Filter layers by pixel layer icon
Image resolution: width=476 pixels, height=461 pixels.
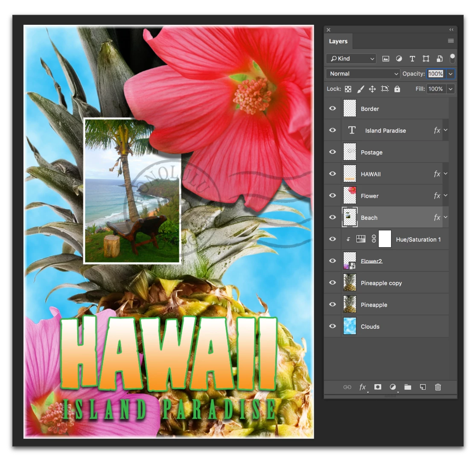385,59
